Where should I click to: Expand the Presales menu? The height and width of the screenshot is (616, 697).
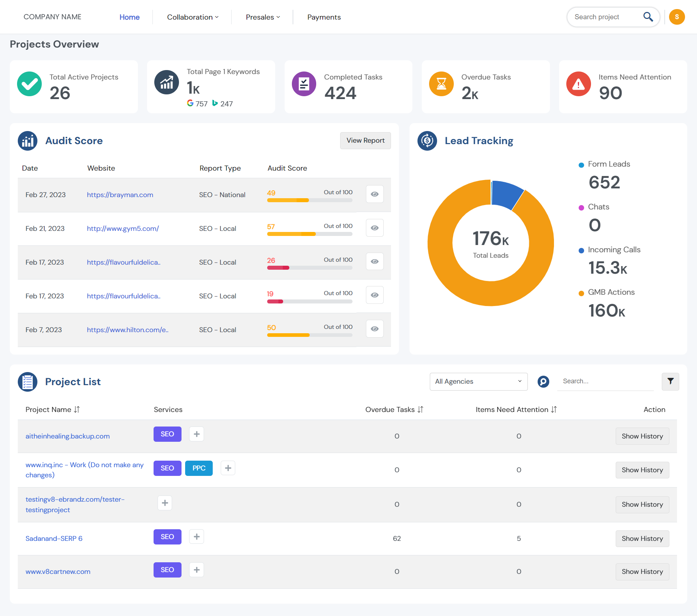click(262, 17)
